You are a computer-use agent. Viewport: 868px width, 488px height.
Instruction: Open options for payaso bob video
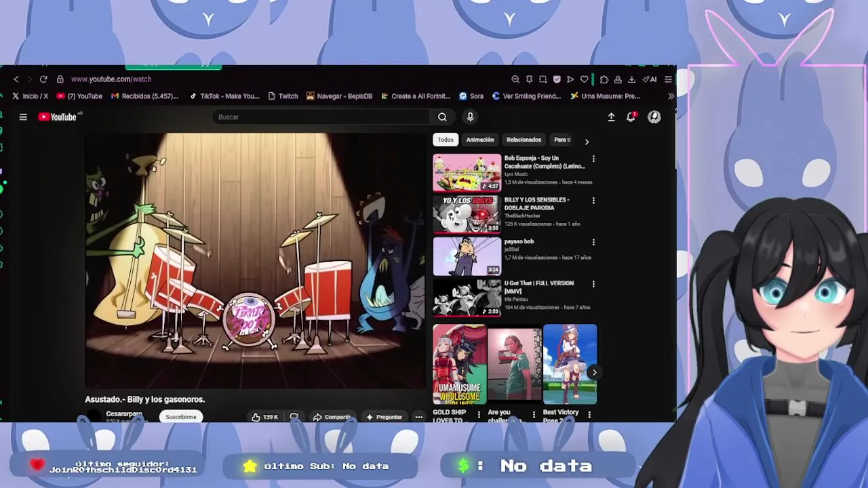tap(593, 243)
